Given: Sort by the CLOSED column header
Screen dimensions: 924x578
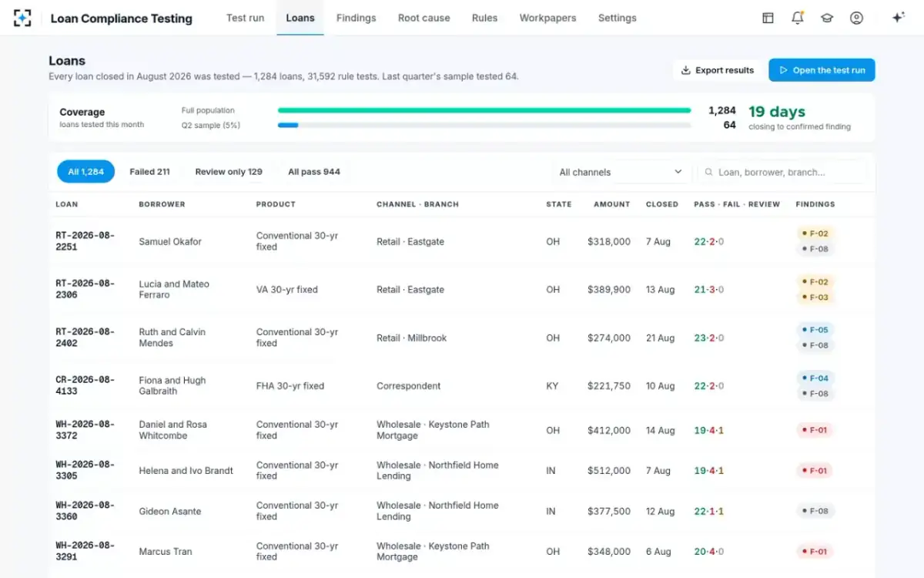Looking at the screenshot, I should (662, 204).
